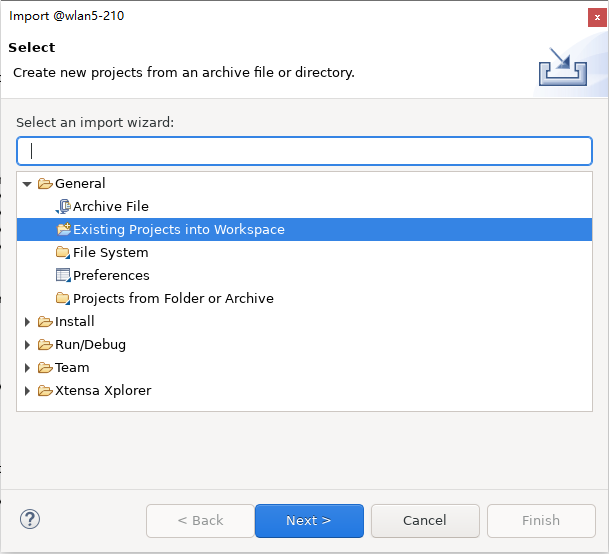Click the help question mark icon
Screen dimensions: 609x554
coord(30,519)
